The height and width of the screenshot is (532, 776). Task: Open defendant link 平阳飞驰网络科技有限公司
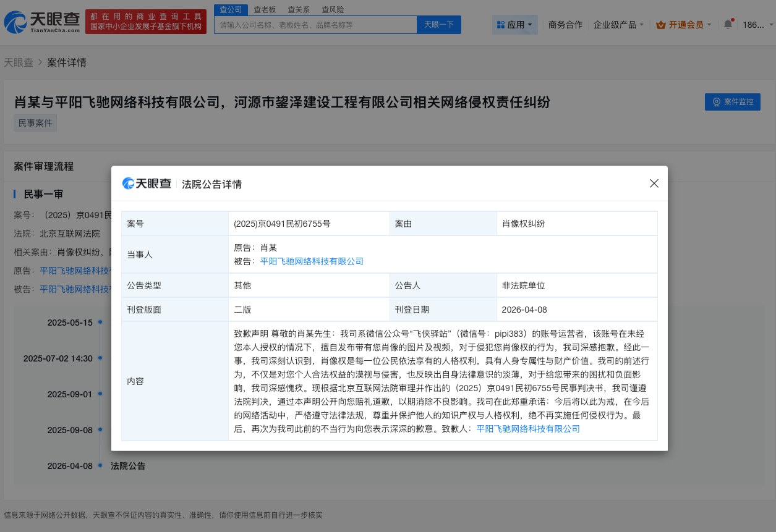point(312,261)
